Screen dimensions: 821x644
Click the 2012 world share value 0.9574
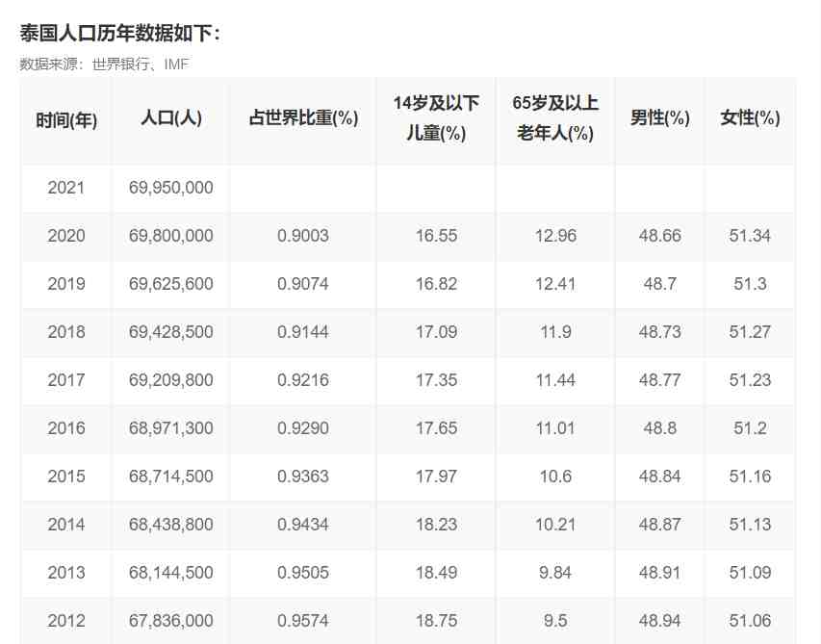tap(303, 621)
